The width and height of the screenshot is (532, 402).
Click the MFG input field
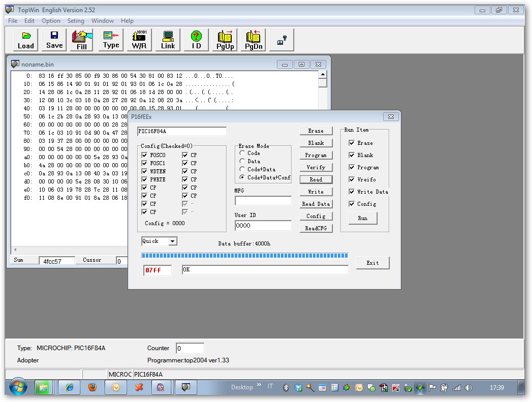[263, 200]
